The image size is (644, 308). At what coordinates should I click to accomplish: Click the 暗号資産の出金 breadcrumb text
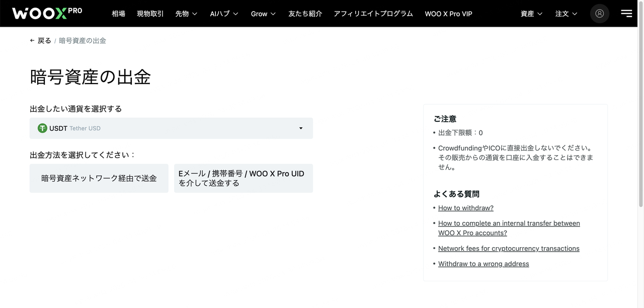point(83,41)
